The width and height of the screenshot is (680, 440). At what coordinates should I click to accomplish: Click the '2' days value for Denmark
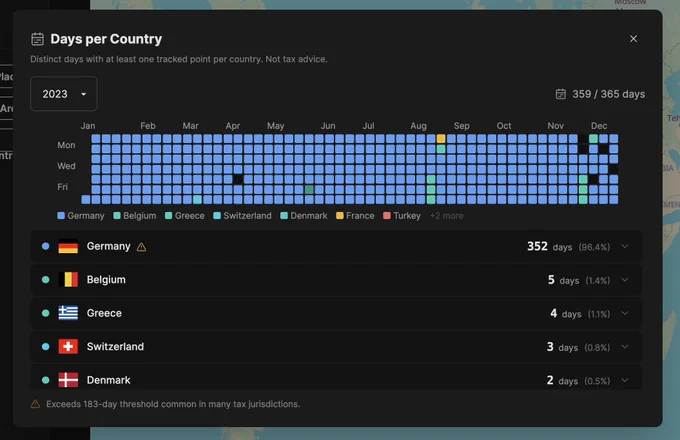(x=550, y=380)
